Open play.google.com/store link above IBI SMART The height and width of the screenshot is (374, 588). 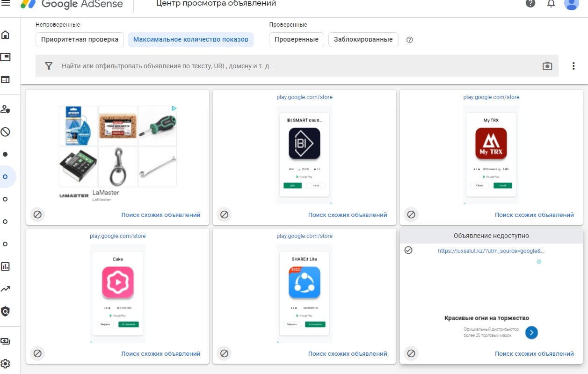pos(305,97)
